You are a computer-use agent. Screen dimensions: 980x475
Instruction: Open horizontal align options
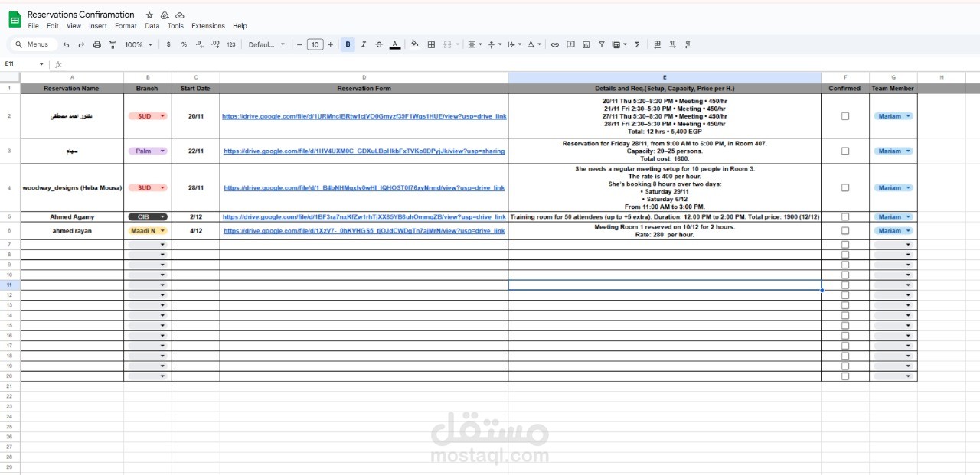pos(475,44)
